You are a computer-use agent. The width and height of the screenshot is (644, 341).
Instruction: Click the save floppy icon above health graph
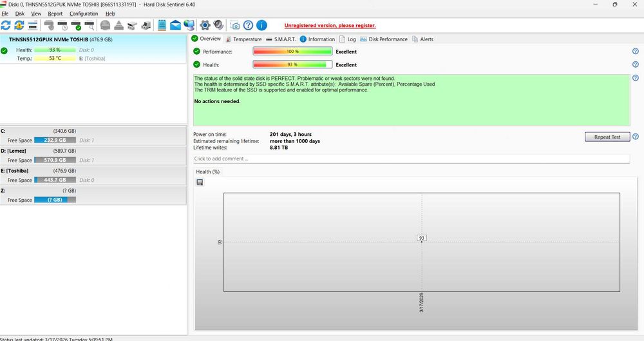200,182
